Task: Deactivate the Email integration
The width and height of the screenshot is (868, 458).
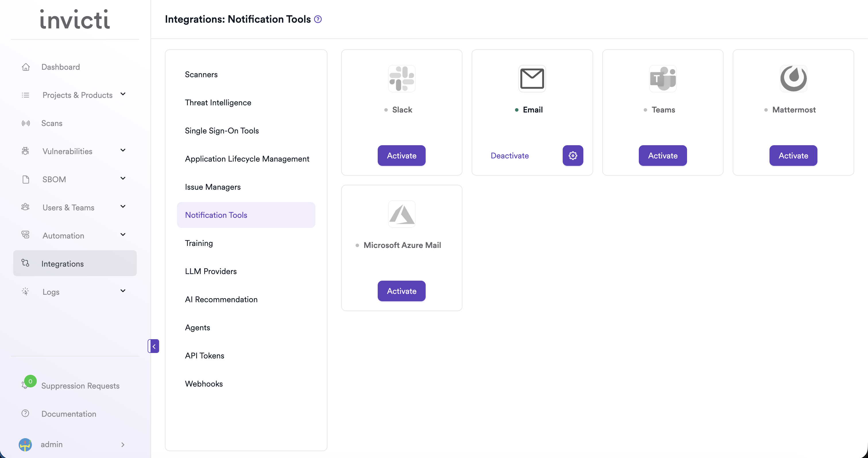Action: pyautogui.click(x=510, y=155)
